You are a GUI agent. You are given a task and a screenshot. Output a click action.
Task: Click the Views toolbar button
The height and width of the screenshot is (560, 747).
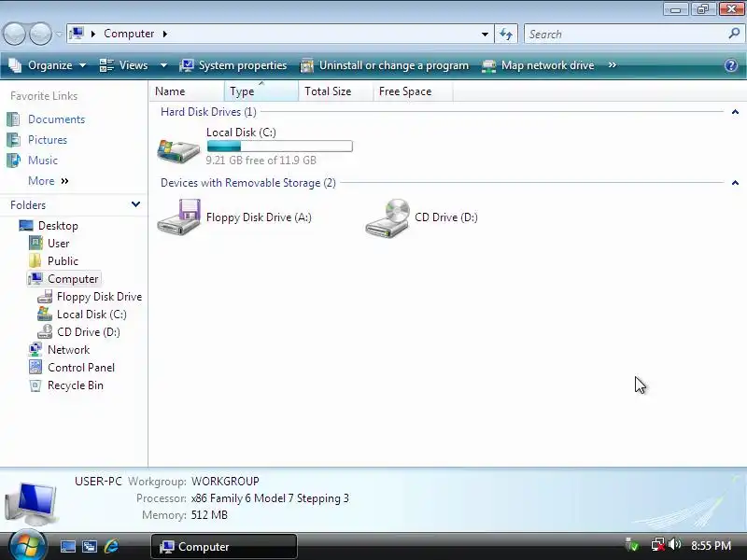[x=124, y=65]
